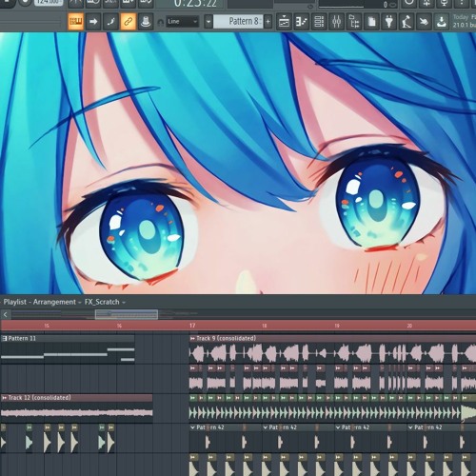This screenshot has height=476, width=476.
Task: Click the download arrow save icon
Action: click(x=442, y=22)
